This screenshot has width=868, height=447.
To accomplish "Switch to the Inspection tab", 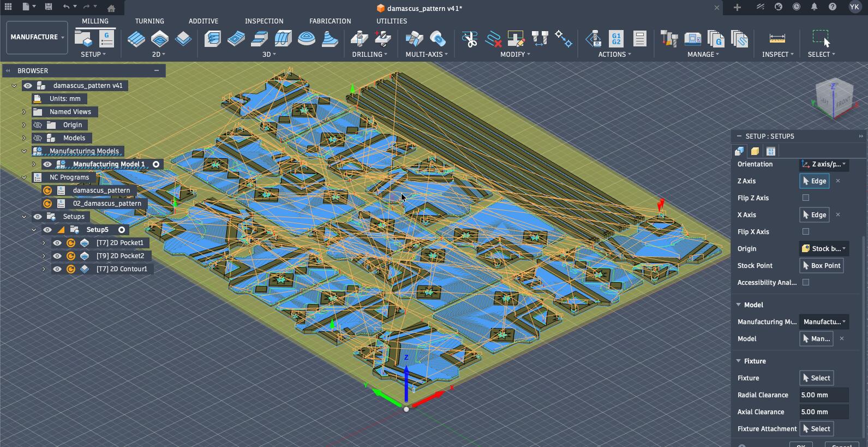I will coord(264,21).
